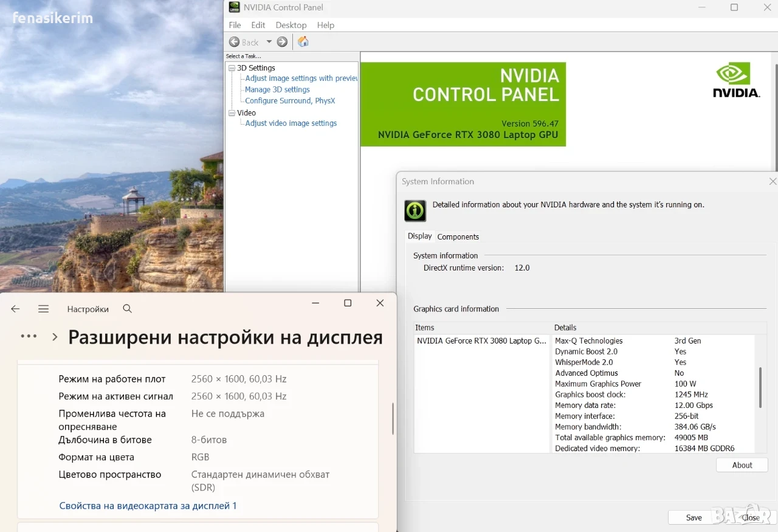Click the Back arrow in NVIDIA toolbar

pos(235,42)
